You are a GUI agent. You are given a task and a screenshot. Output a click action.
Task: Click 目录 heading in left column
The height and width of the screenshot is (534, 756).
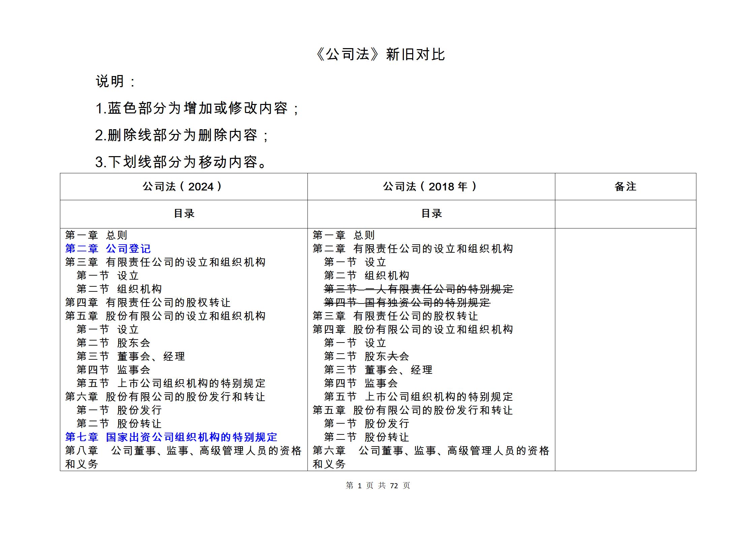pyautogui.click(x=184, y=214)
